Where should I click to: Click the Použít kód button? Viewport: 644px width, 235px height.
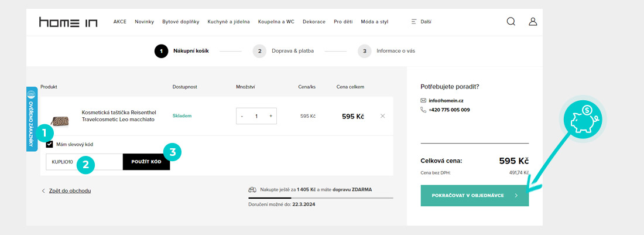tap(146, 161)
